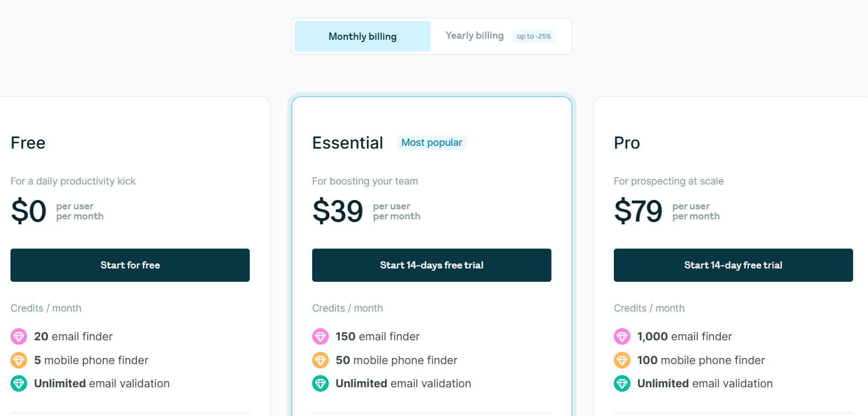
Task: Select the Essential plan title
Action: click(x=348, y=143)
